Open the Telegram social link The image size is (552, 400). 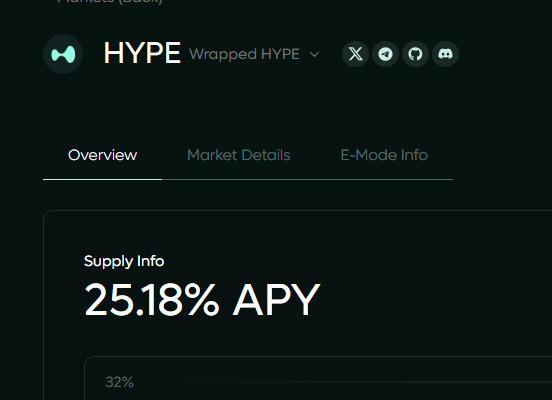385,54
